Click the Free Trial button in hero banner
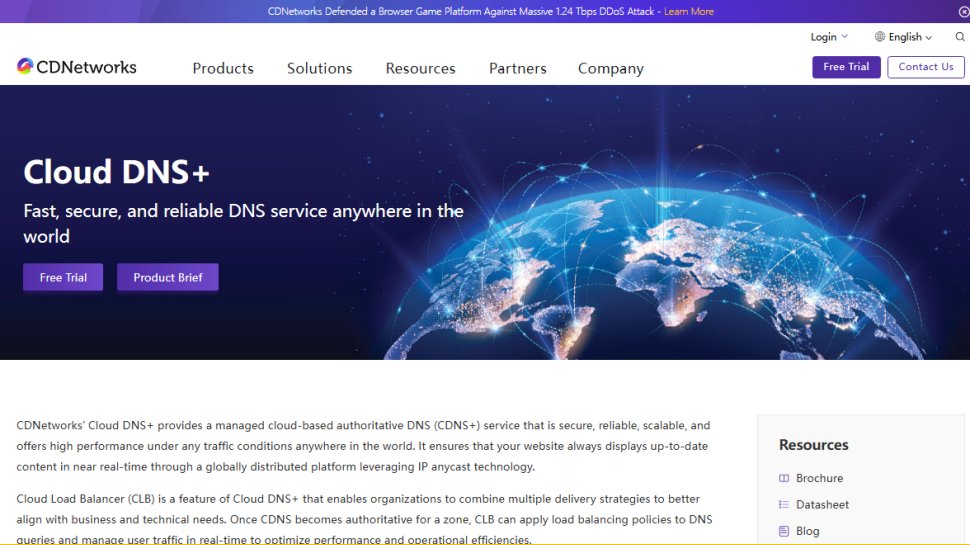The width and height of the screenshot is (970, 545). click(x=63, y=277)
